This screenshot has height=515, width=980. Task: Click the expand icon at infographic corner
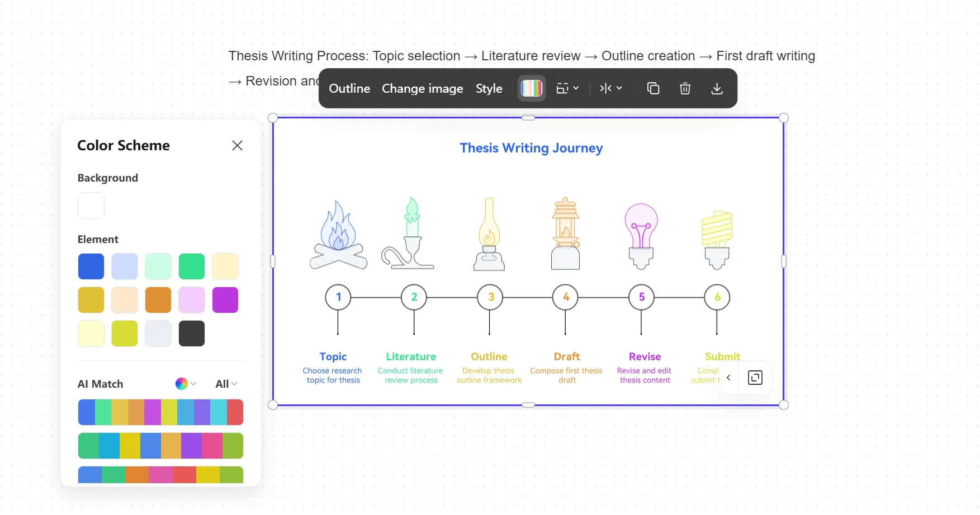pos(755,378)
